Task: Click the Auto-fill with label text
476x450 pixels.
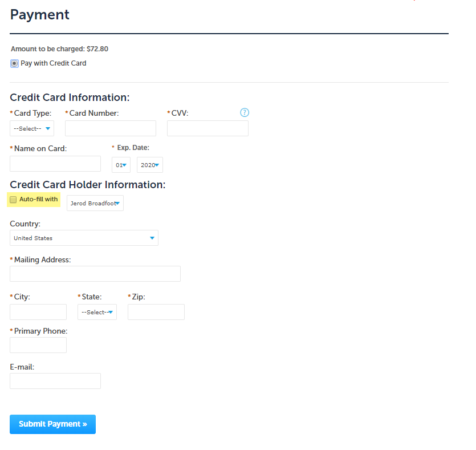Action: point(39,200)
